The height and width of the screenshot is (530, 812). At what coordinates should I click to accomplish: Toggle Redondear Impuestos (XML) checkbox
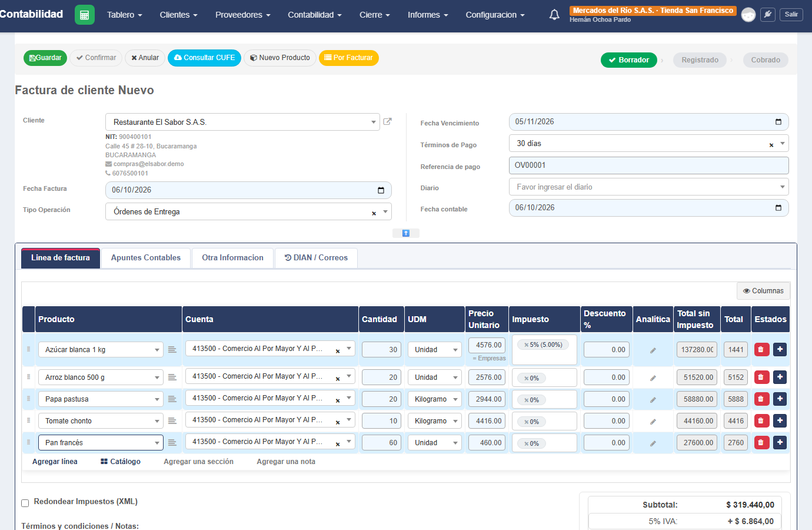coord(25,503)
